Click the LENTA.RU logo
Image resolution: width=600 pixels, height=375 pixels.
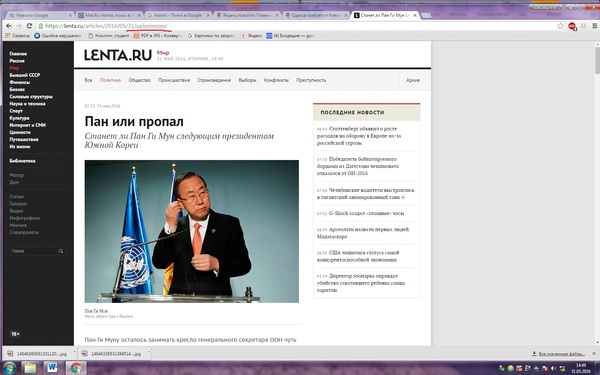[x=118, y=55]
